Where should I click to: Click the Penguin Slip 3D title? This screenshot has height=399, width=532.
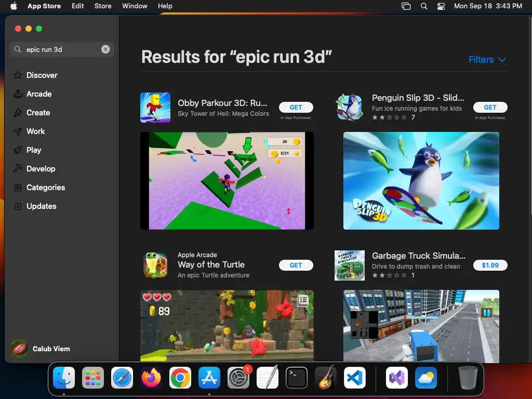click(x=418, y=98)
